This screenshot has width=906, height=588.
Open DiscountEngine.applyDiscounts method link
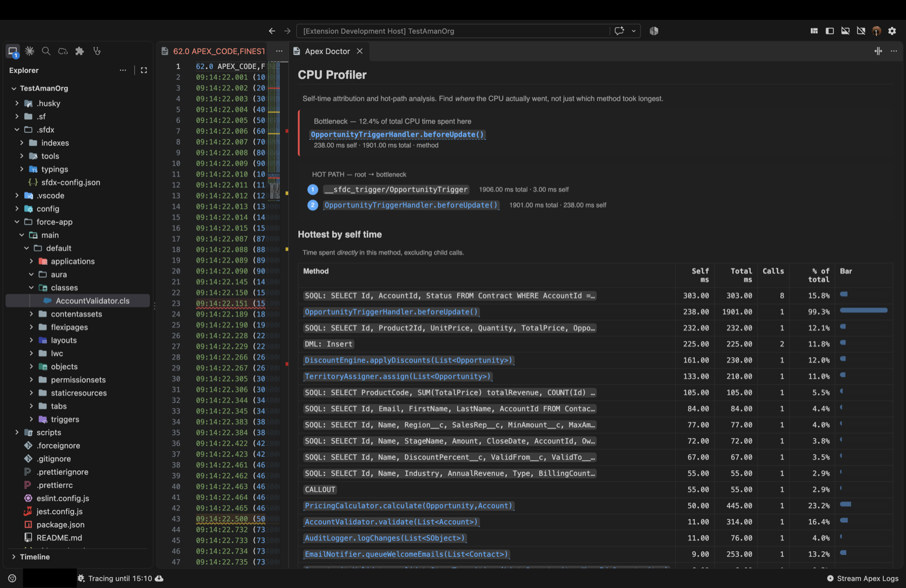[408, 360]
